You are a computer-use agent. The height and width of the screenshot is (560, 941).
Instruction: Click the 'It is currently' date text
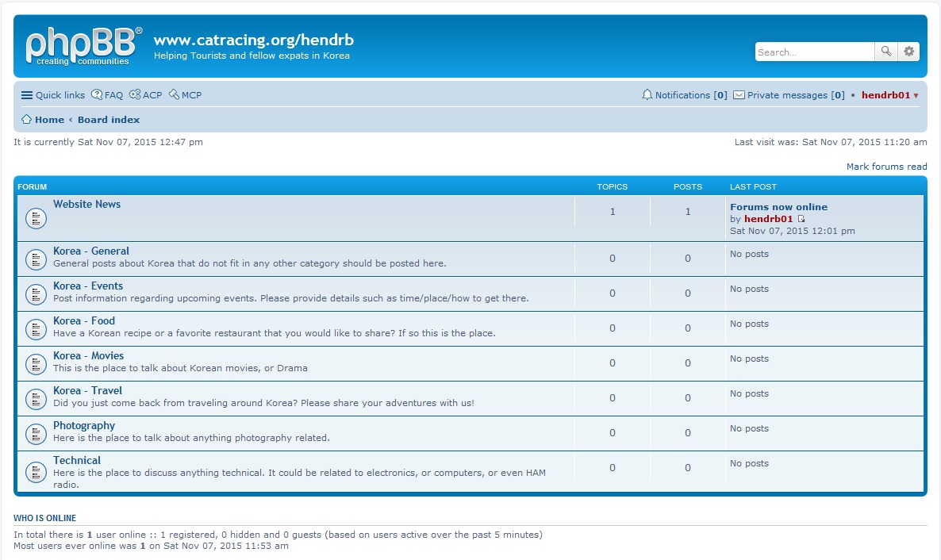(x=108, y=142)
